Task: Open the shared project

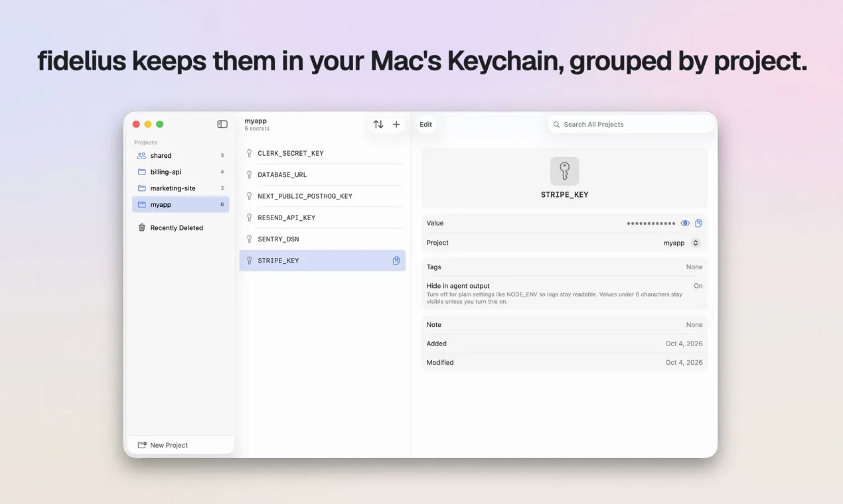Action: point(181,156)
